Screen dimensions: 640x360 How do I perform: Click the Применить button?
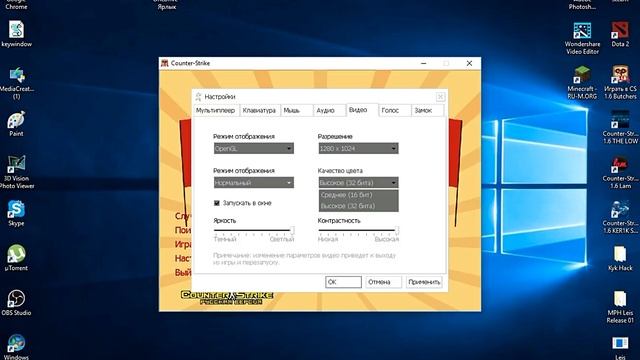[x=424, y=282]
